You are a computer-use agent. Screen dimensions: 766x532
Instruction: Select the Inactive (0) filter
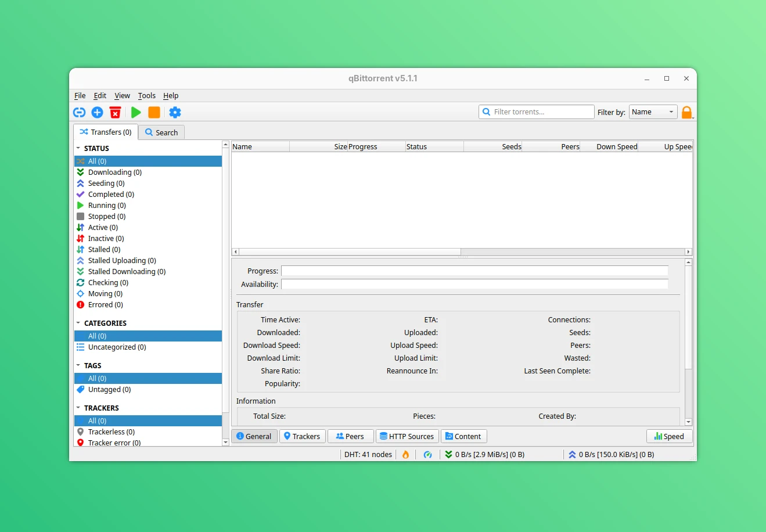148,238
